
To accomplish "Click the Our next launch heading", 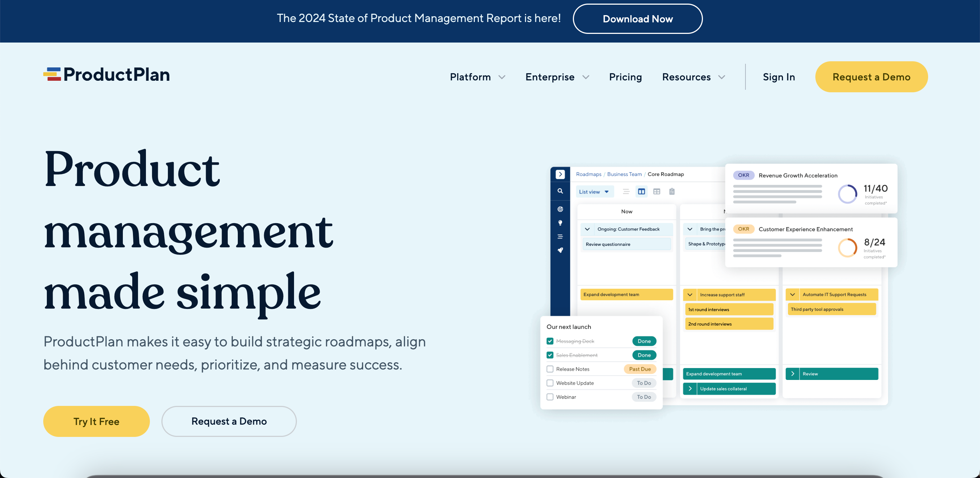I will click(569, 327).
